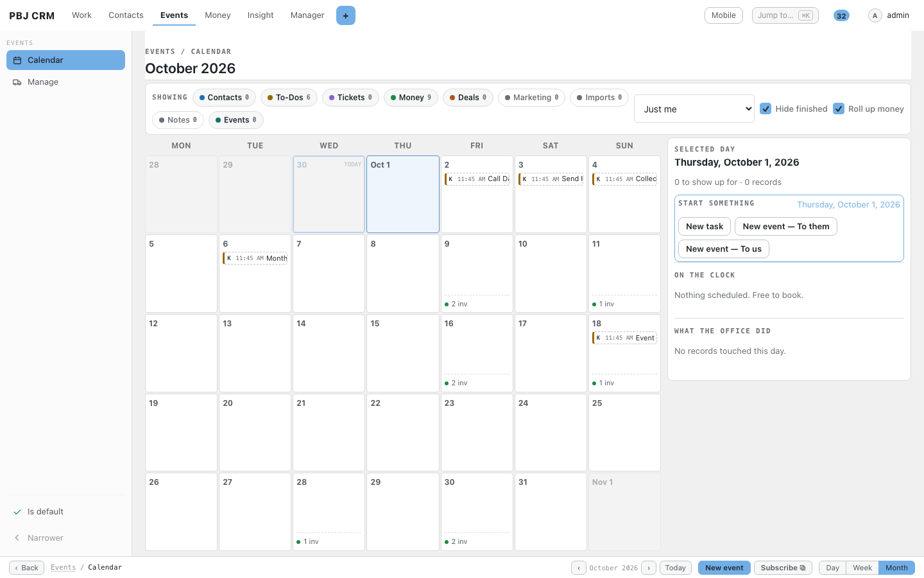Open the Money top menu

coord(218,15)
